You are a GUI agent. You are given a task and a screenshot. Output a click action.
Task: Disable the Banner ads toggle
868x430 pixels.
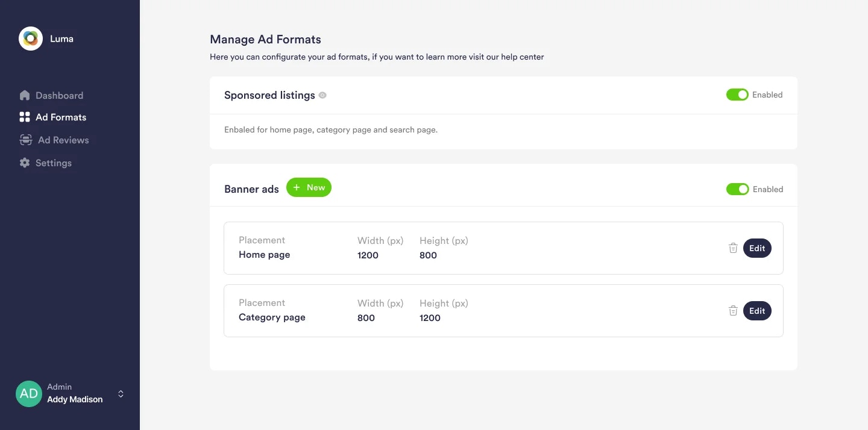click(x=737, y=189)
